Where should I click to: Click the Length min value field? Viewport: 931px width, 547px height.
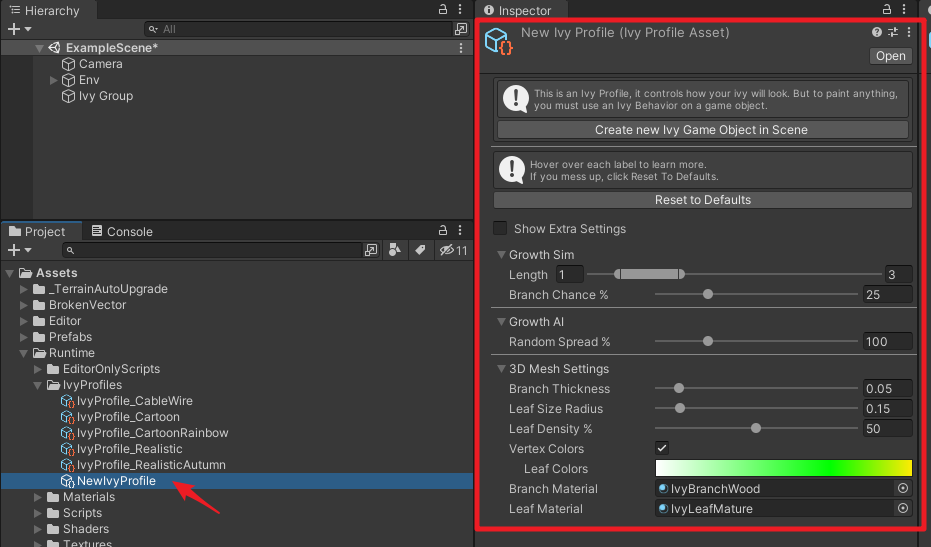coord(570,274)
